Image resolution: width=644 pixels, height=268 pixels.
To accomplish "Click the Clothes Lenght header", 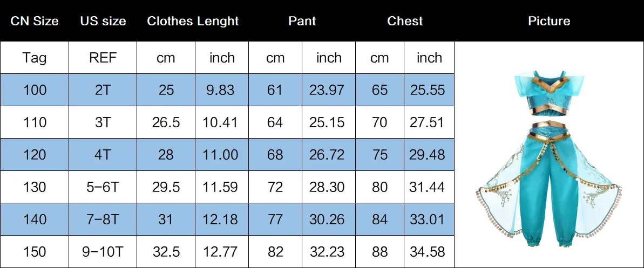I will click(x=193, y=21).
